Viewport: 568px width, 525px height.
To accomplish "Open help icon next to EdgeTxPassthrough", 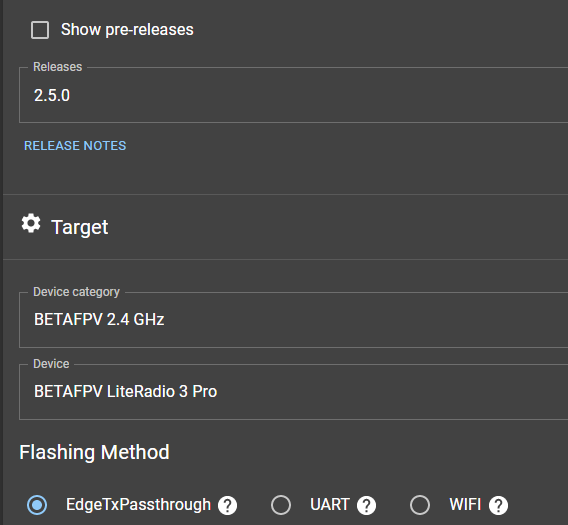I will tap(227, 505).
